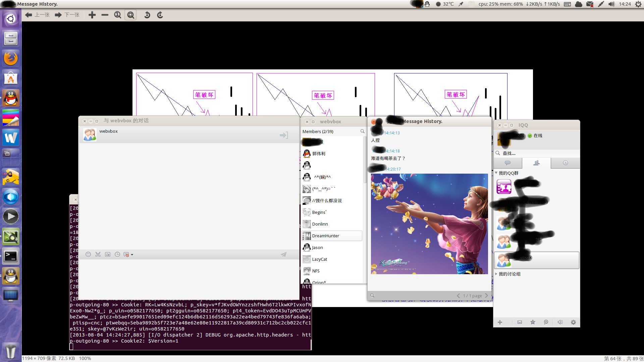Image resolution: width=644 pixels, height=362 pixels.
Task: Toggle the sound mute icon in IQQ footer
Action: click(560, 322)
